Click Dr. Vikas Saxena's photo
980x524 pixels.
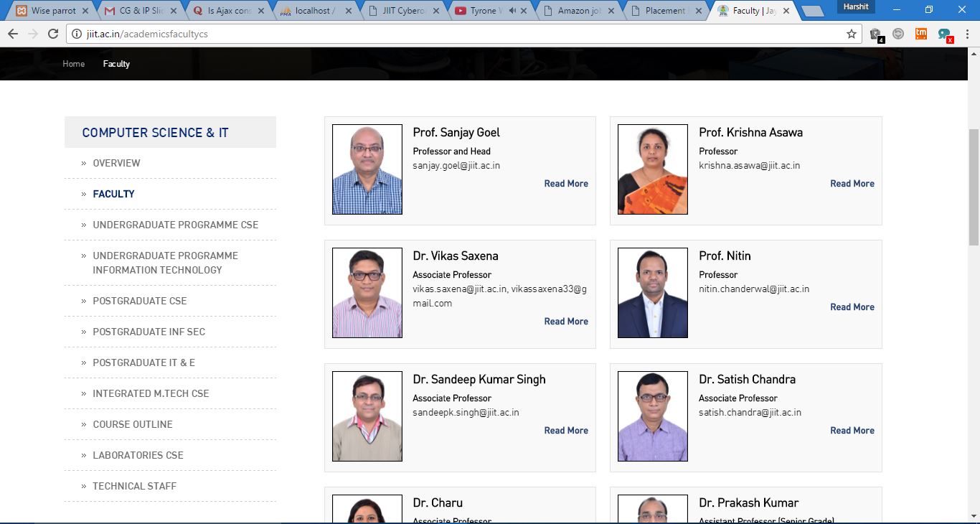(367, 293)
